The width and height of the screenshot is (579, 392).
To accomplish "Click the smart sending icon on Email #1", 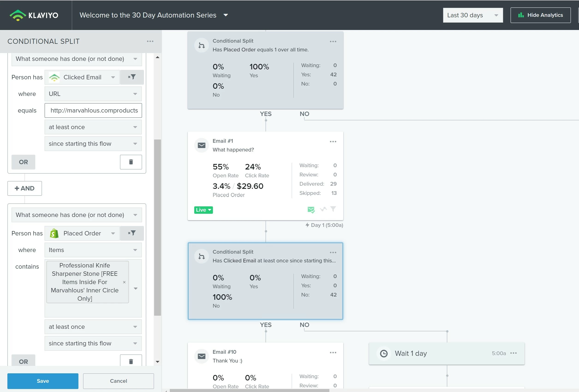I will (x=311, y=210).
